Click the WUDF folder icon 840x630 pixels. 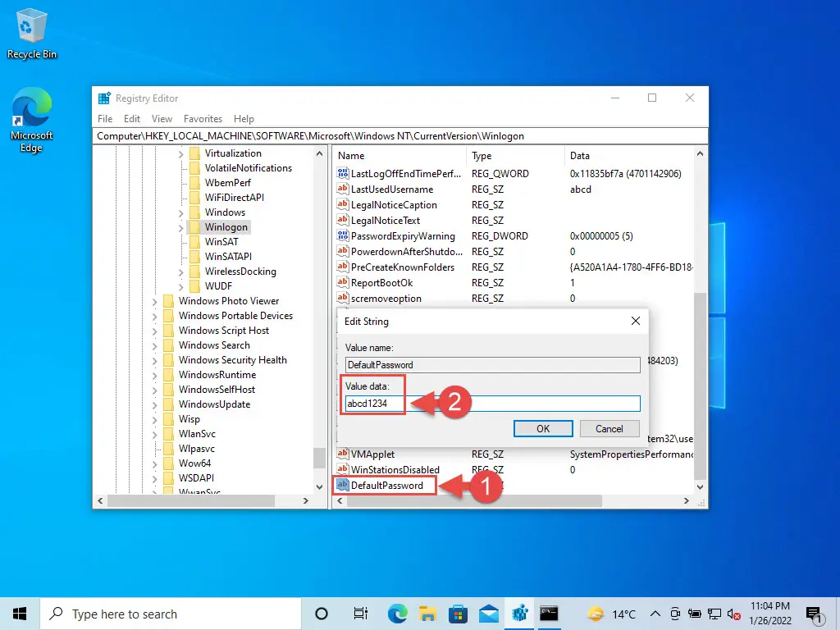(193, 285)
